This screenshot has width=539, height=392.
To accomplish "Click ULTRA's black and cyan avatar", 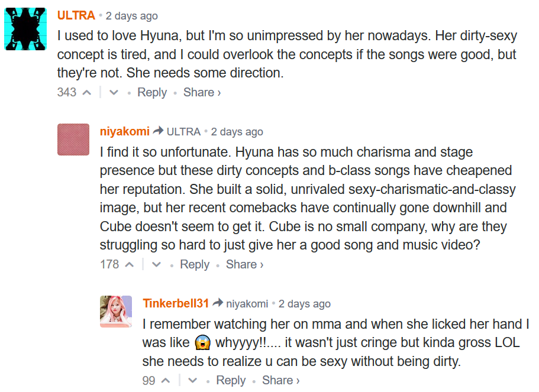I will pyautogui.click(x=25, y=29).
